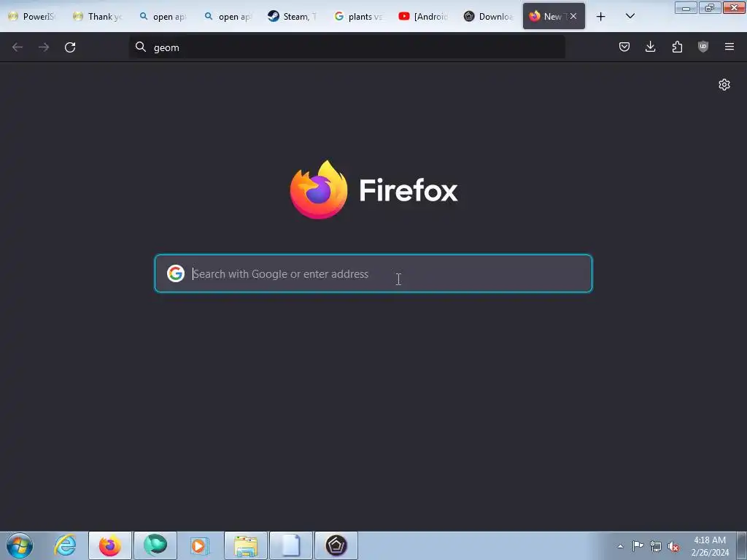Switch to the Download tab

488,16
